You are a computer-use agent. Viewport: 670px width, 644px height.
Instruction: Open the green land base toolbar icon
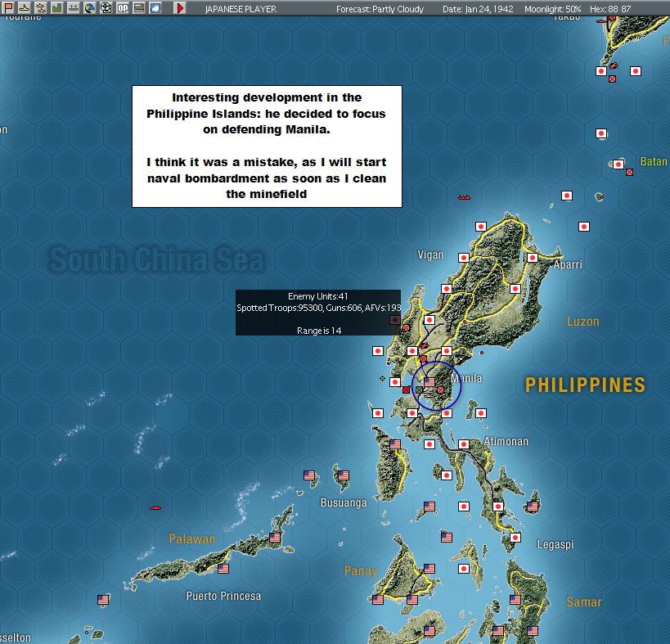pos(57,7)
